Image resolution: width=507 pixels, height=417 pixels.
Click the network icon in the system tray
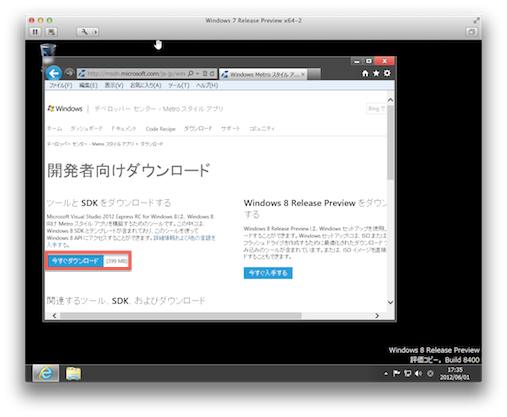click(x=407, y=374)
